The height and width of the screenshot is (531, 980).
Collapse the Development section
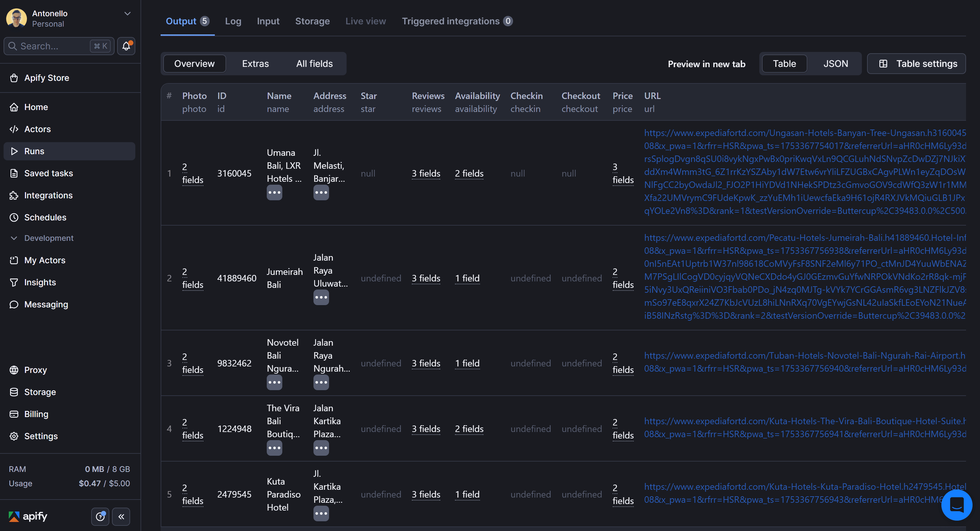click(14, 238)
